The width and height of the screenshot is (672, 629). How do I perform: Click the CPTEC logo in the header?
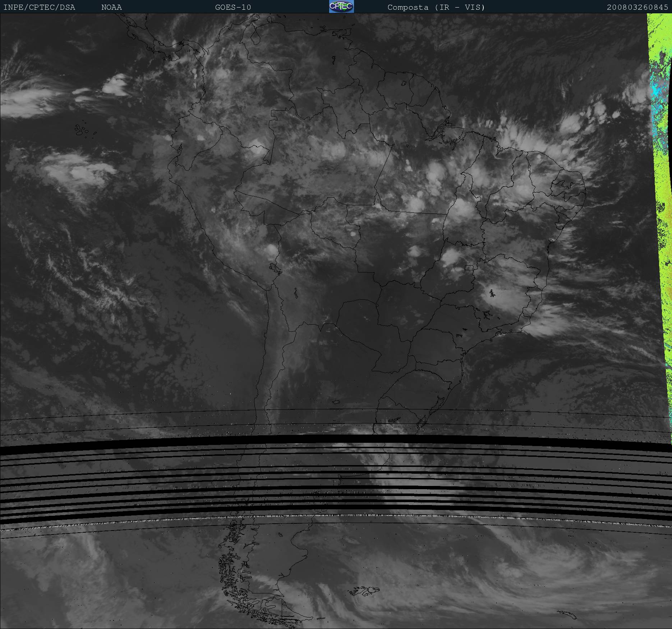(x=341, y=6)
